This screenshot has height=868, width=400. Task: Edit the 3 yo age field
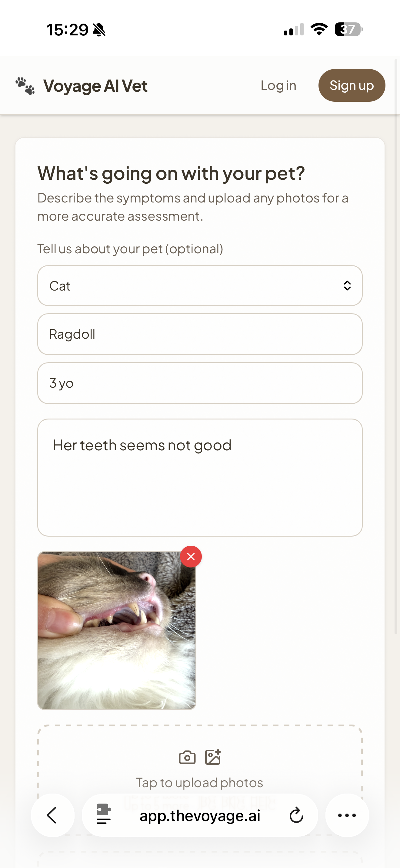[x=200, y=383]
